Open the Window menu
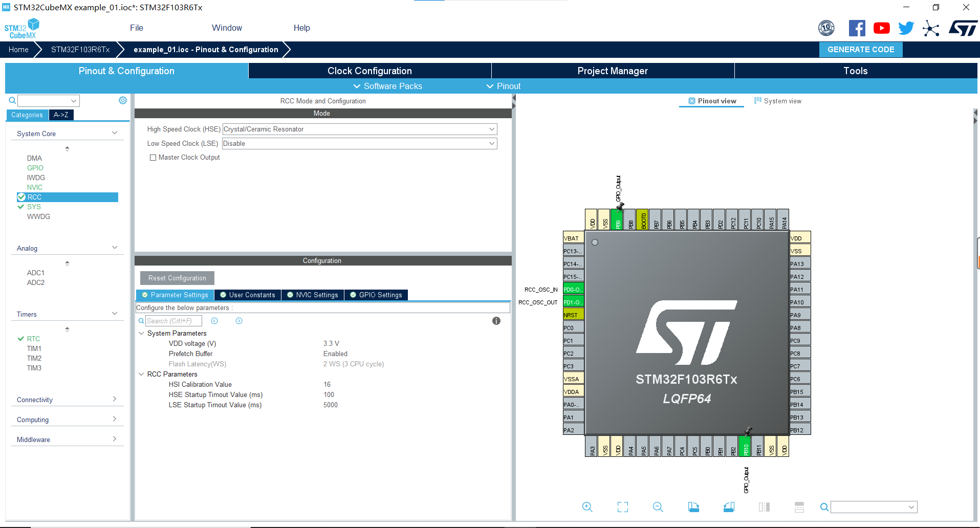This screenshot has width=980, height=528. [x=227, y=28]
